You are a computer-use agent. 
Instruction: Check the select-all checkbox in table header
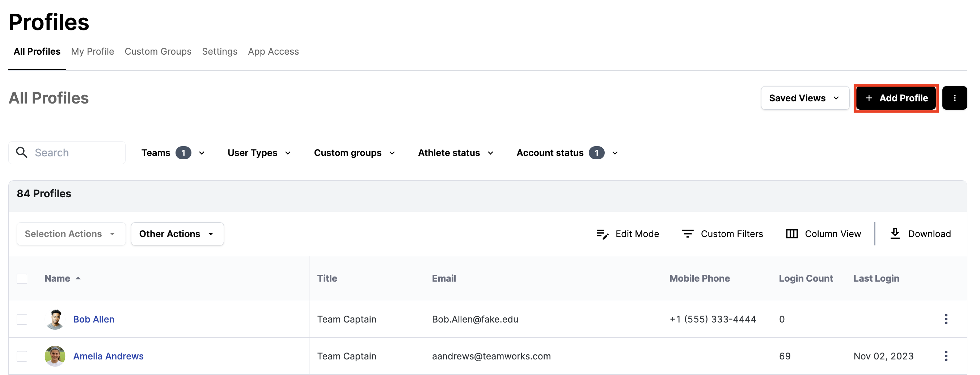tap(22, 278)
